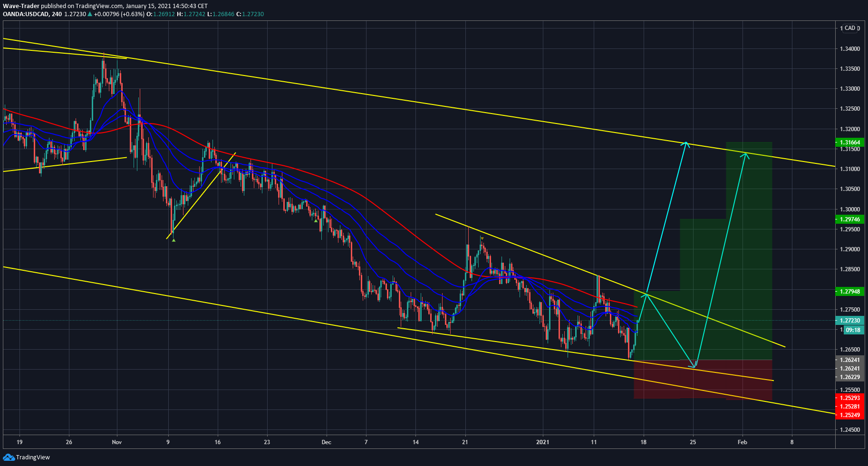Click the high value H:1.27242

pos(191,14)
